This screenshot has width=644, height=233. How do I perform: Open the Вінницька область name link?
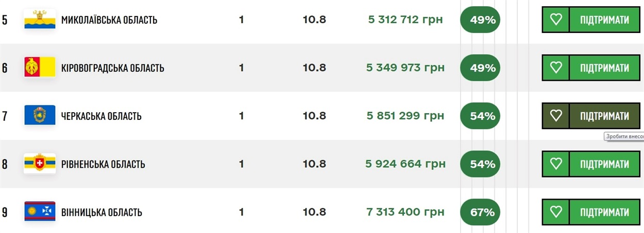coord(102,212)
